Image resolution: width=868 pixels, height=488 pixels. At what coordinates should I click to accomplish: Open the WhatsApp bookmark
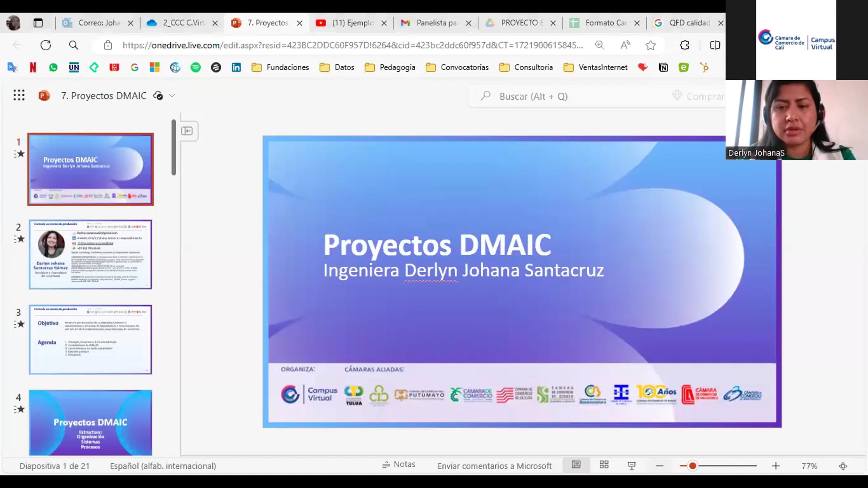pos(53,67)
